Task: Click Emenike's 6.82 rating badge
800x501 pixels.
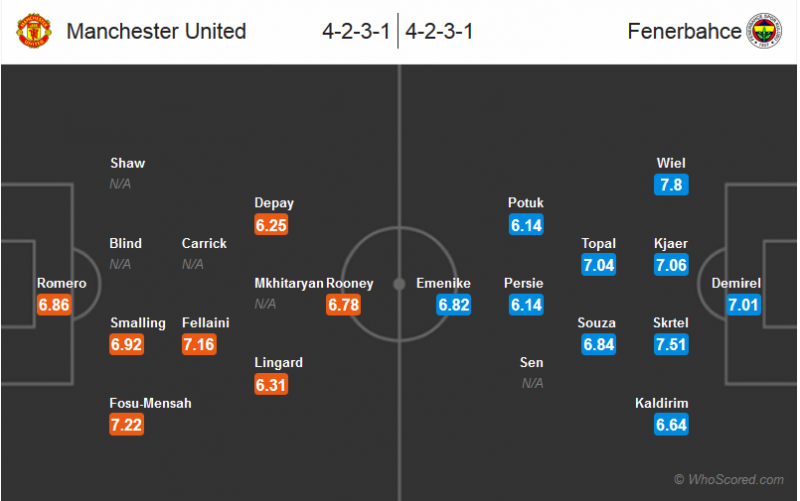Action: [x=454, y=305]
